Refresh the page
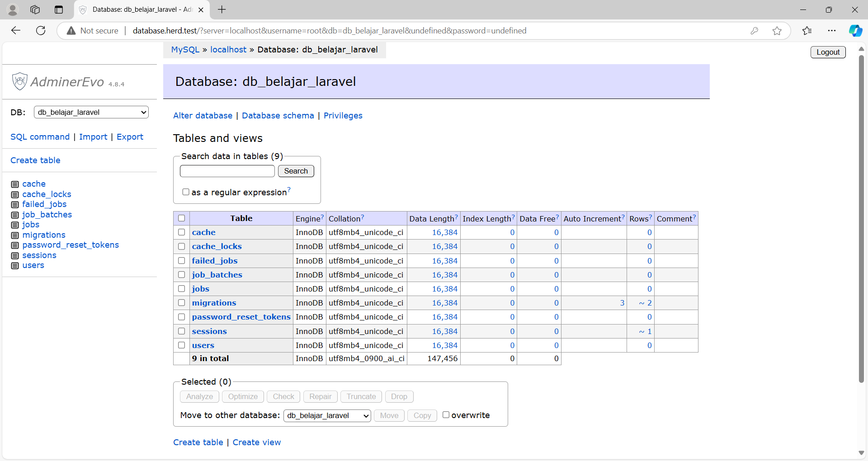Viewport: 868px width, 461px height. (x=41, y=30)
